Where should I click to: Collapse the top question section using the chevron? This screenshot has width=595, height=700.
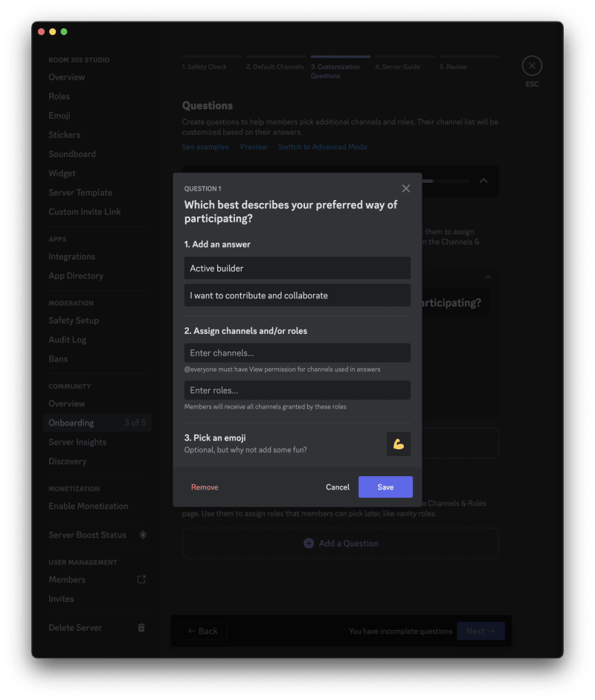[x=482, y=181]
